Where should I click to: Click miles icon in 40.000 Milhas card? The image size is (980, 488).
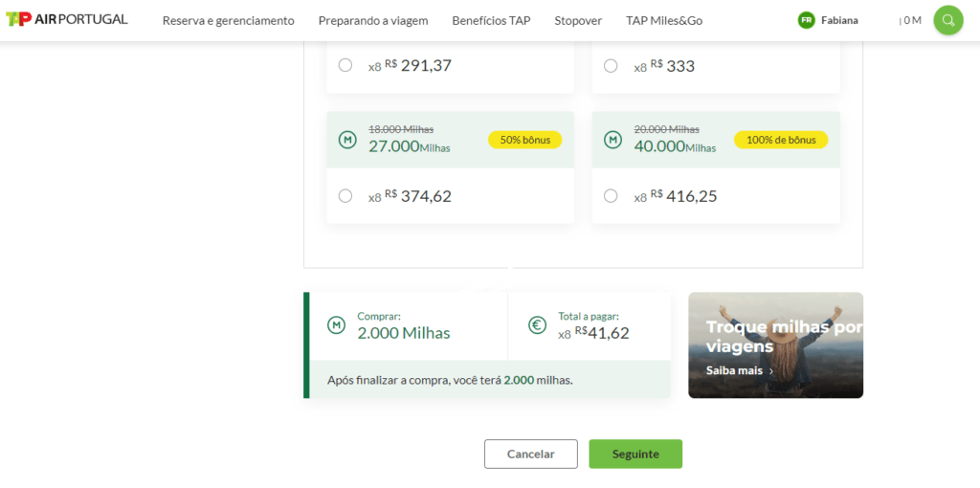tap(612, 140)
